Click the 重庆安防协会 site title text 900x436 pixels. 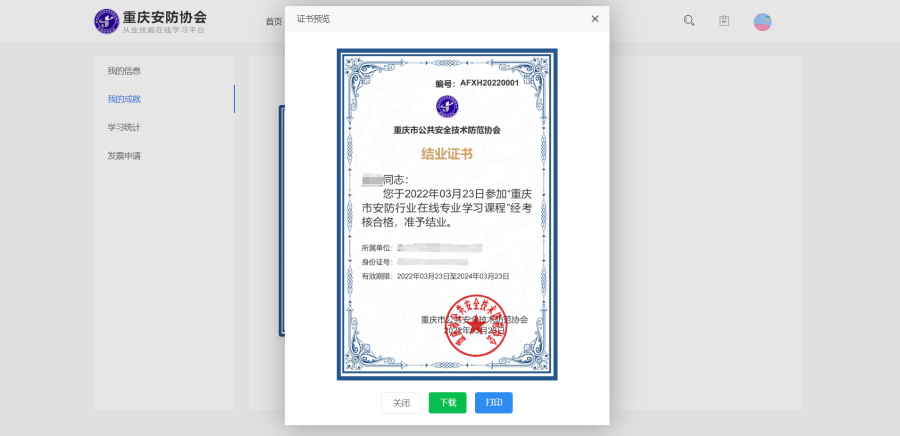click(165, 17)
